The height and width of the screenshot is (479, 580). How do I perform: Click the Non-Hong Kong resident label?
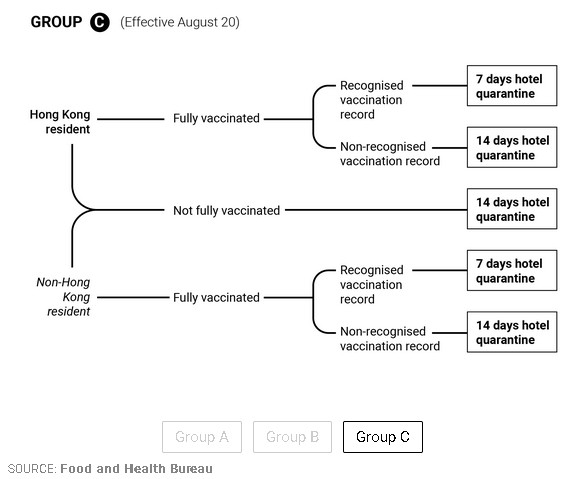(x=63, y=297)
